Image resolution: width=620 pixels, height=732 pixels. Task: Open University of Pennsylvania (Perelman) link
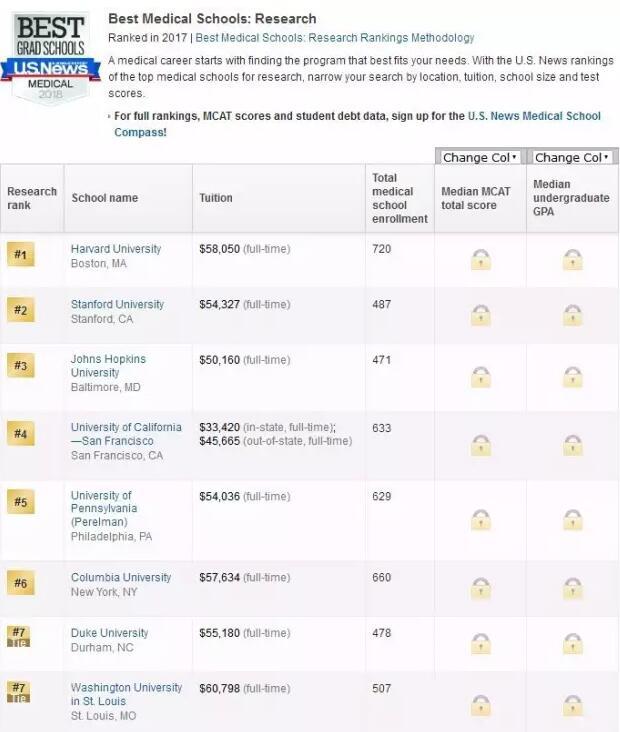pos(104,508)
